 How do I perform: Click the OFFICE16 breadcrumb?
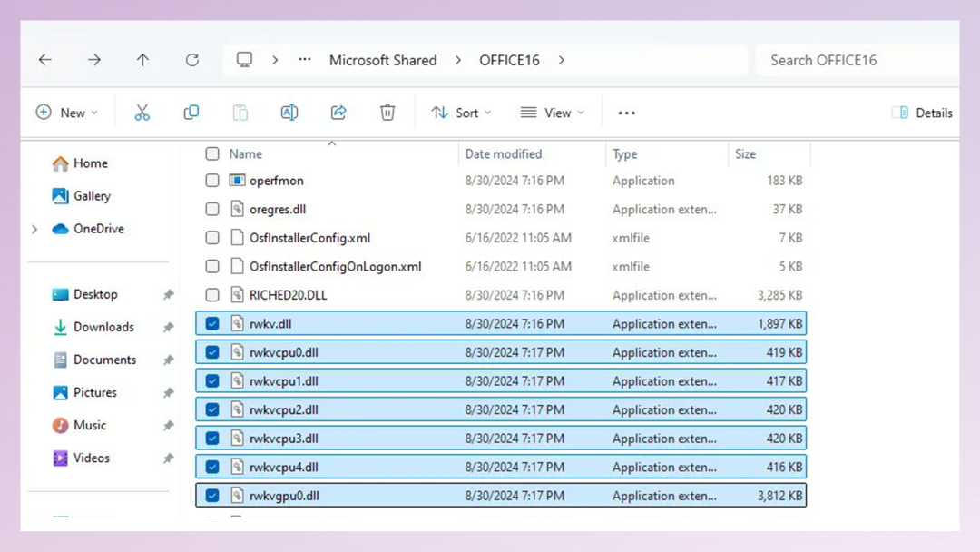point(509,60)
